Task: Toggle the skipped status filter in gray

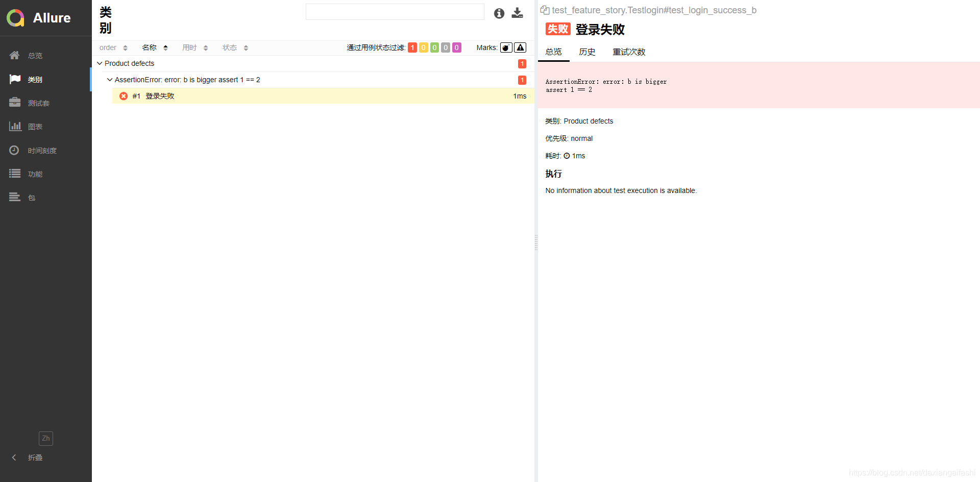Action: click(x=446, y=47)
